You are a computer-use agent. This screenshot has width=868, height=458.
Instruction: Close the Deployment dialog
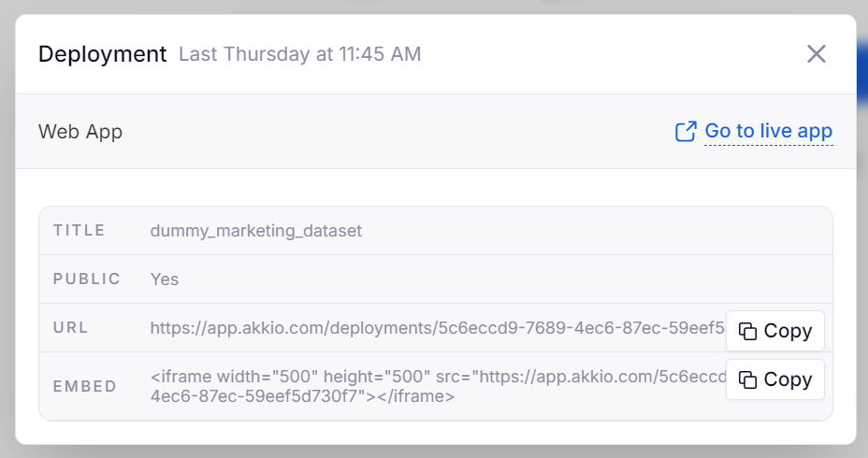[x=817, y=54]
